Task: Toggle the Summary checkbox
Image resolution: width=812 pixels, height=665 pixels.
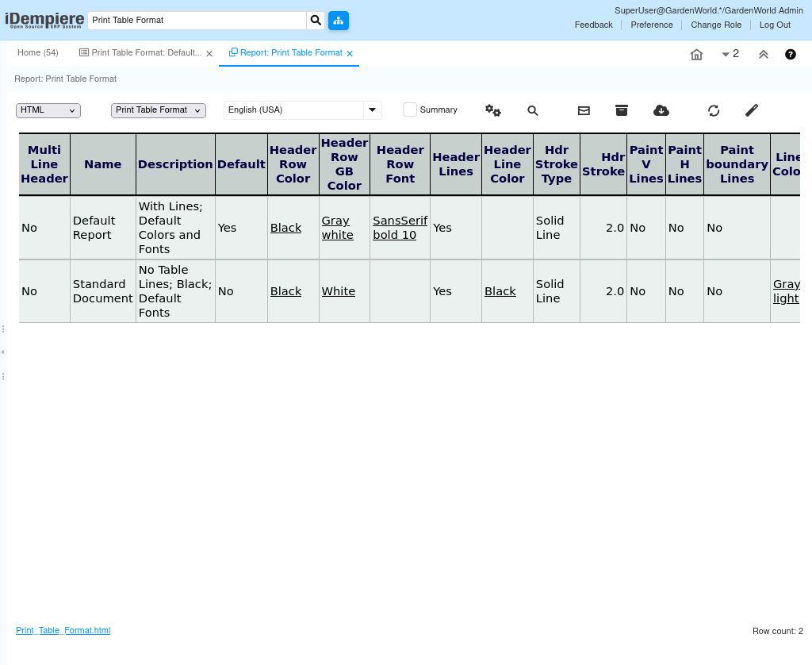Action: 410,110
